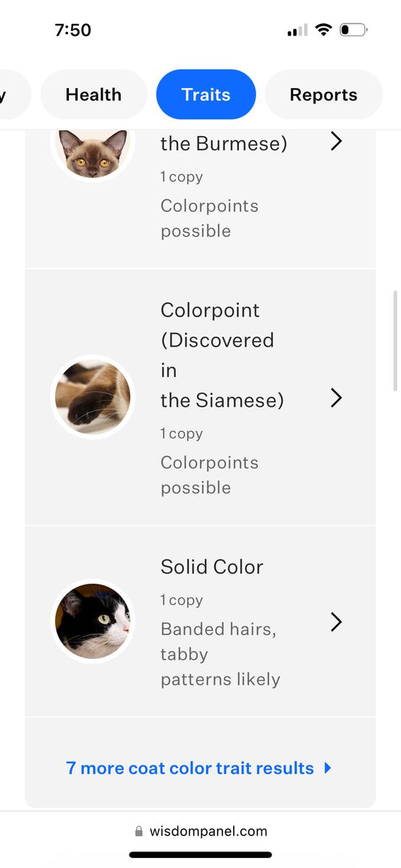Screen dimensions: 401x868
Task: Switch to the Reports tab
Action: [324, 95]
